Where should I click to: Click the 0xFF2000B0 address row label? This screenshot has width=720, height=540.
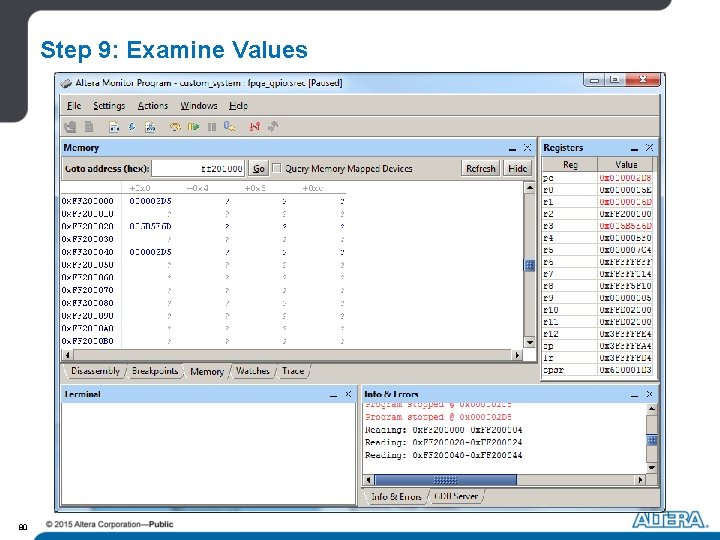87,341
